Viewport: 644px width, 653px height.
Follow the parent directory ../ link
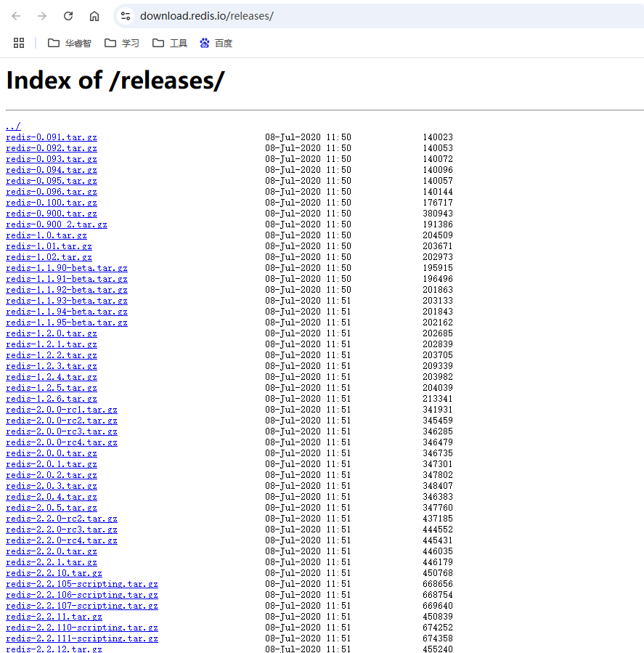pyautogui.click(x=13, y=126)
